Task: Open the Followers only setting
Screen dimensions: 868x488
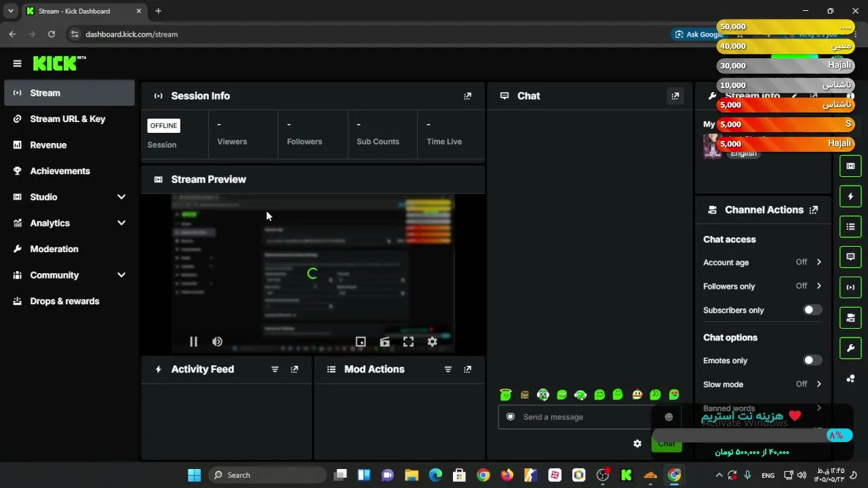Action: coord(763,286)
